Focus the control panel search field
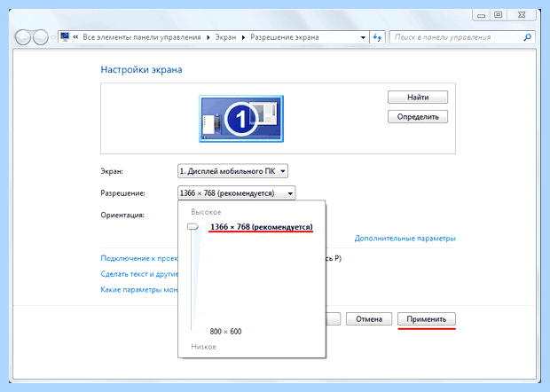 click(462, 37)
